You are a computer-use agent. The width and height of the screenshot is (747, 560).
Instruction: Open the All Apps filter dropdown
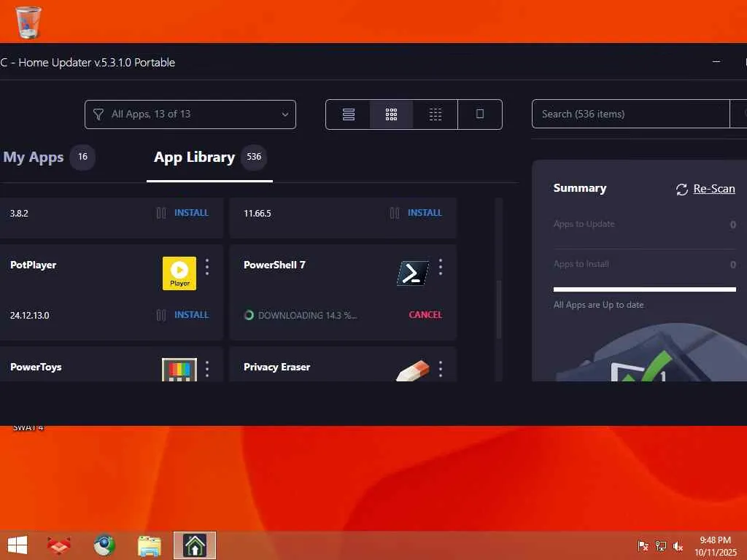pyautogui.click(x=190, y=114)
